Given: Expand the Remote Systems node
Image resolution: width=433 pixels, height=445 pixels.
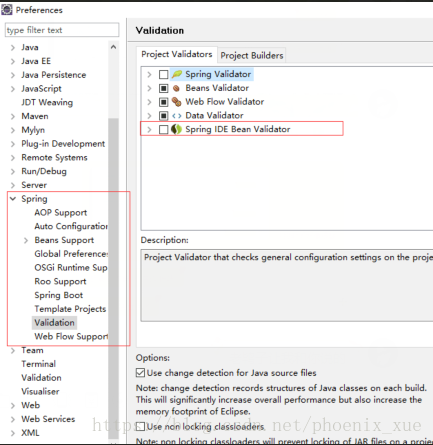Looking at the screenshot, I should pos(13,158).
